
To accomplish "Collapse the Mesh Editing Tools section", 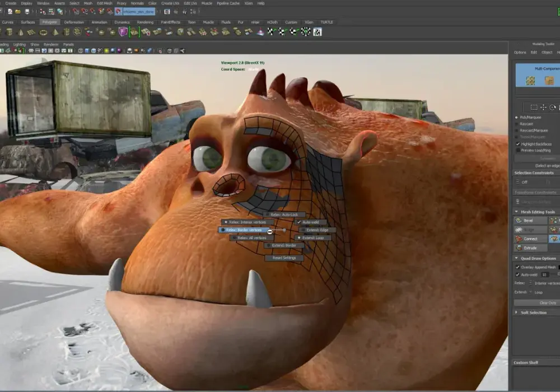I will tap(516, 212).
